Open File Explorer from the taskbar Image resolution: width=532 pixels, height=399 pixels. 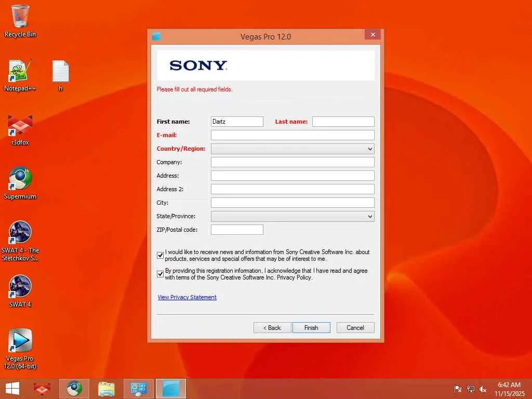[106, 389]
